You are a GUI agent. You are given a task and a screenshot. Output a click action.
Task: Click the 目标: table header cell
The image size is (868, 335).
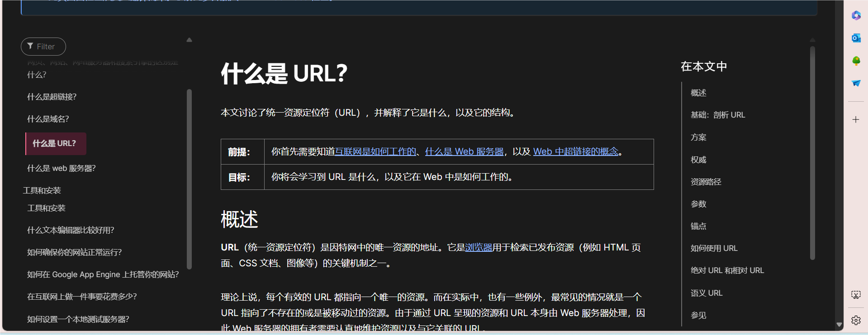(x=242, y=177)
